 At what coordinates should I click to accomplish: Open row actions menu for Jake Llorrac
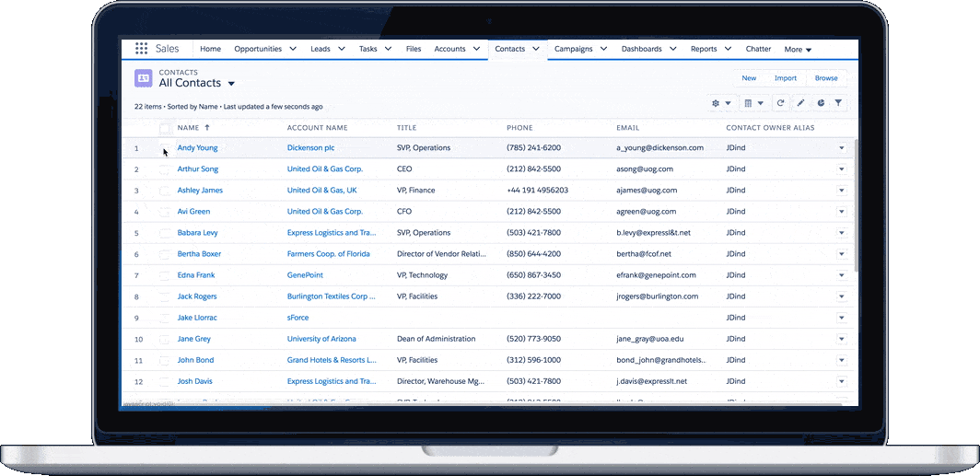pyautogui.click(x=841, y=318)
